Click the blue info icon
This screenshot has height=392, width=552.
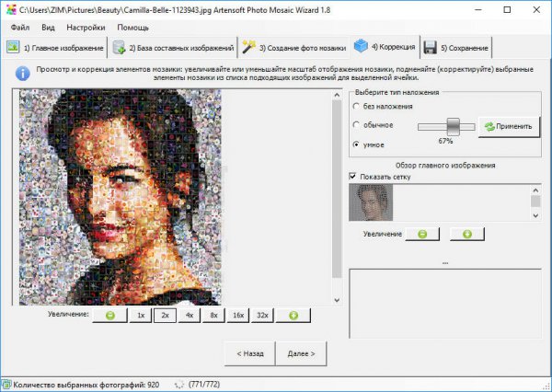point(22,74)
